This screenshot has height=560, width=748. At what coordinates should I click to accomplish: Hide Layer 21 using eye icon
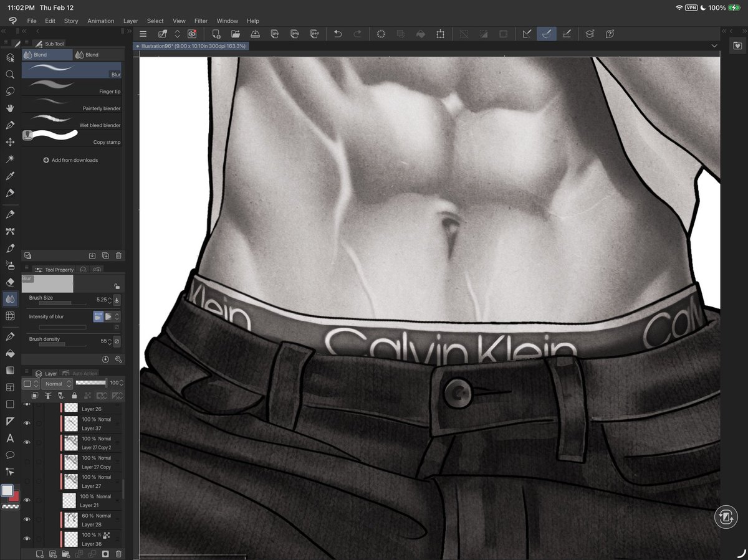click(27, 500)
